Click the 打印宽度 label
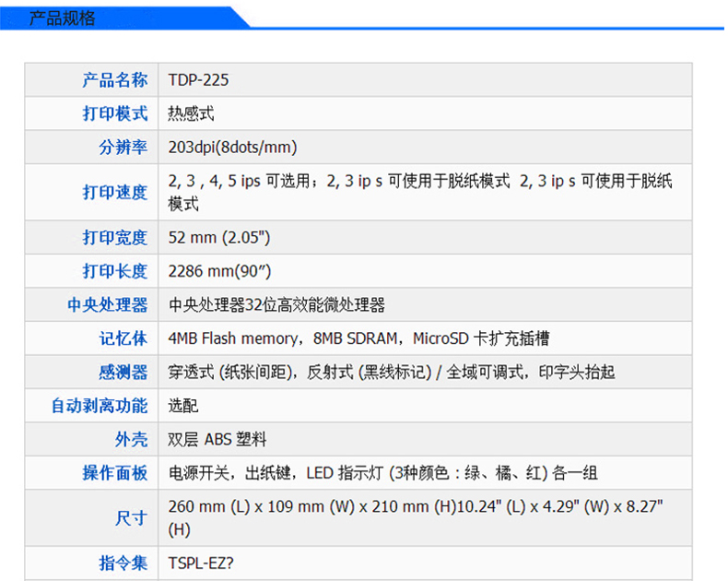This screenshot has height=581, width=728. click(x=115, y=237)
